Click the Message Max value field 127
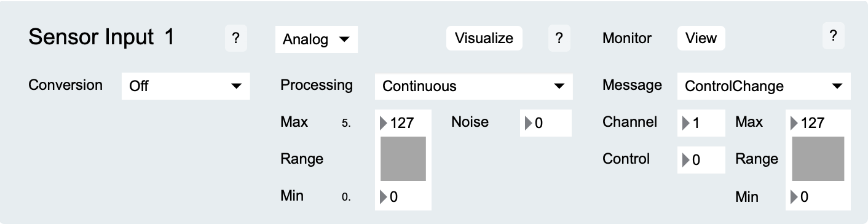Image resolution: width=868 pixels, height=224 pixels. (818, 123)
